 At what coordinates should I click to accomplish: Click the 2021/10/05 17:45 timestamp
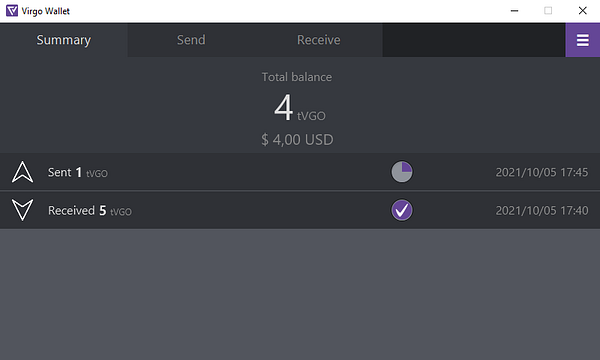[x=542, y=172]
